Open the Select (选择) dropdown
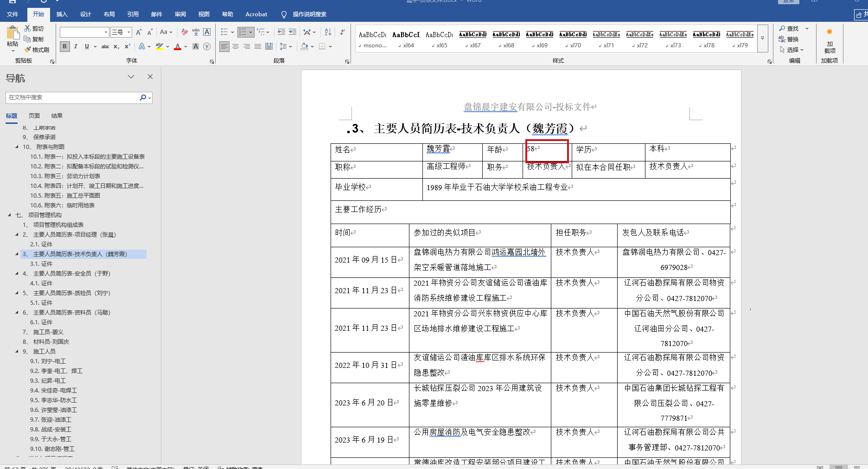The height and width of the screenshot is (469, 868). [x=792, y=50]
